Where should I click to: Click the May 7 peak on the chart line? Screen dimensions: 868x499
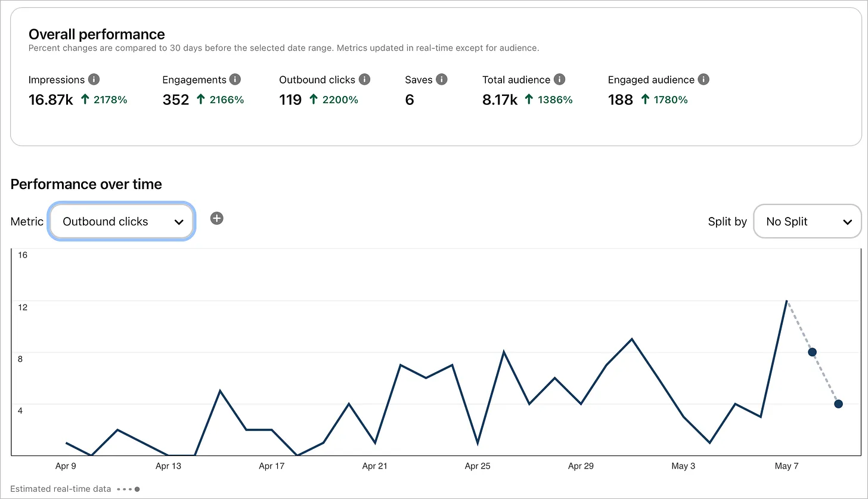tap(787, 301)
